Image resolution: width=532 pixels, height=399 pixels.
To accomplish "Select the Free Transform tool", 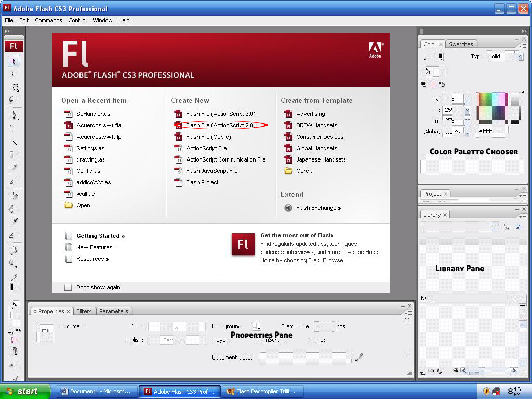I will [x=14, y=87].
